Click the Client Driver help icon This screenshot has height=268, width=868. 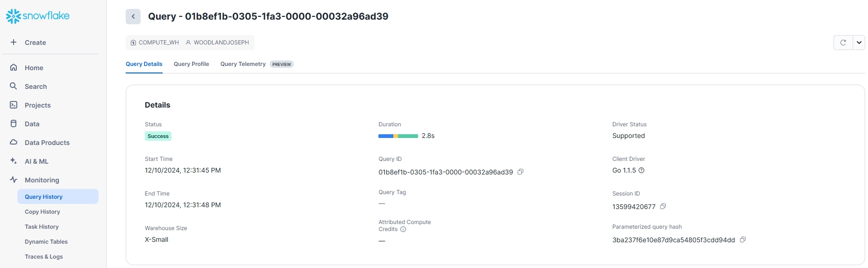(641, 170)
